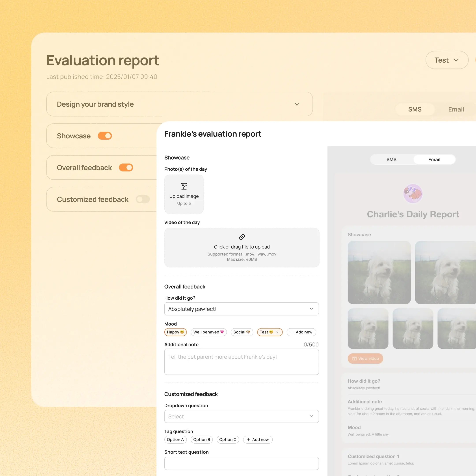The width and height of the screenshot is (476, 476).
Task: Open the first large dog photo in Showcase preview
Action: [x=379, y=273]
